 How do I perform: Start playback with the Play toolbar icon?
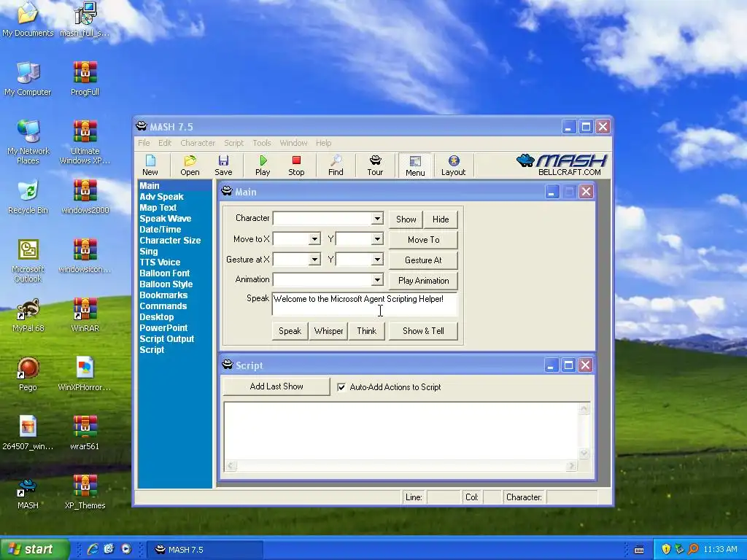(x=263, y=165)
